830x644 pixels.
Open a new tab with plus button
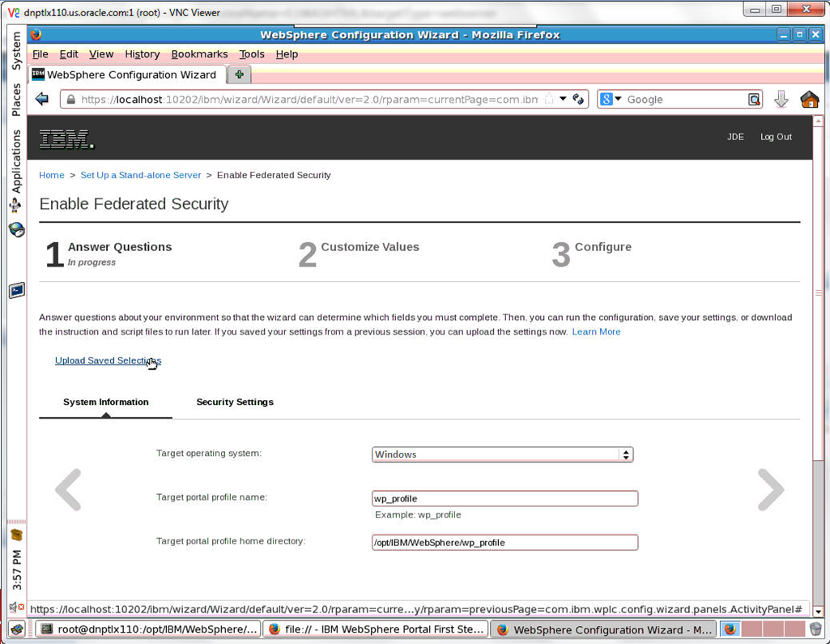[x=239, y=75]
